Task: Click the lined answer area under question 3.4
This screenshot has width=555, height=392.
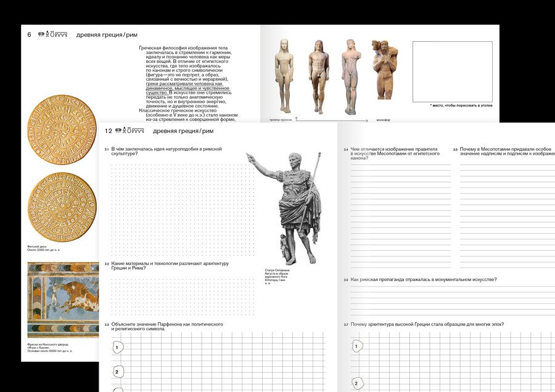Action: point(401,216)
